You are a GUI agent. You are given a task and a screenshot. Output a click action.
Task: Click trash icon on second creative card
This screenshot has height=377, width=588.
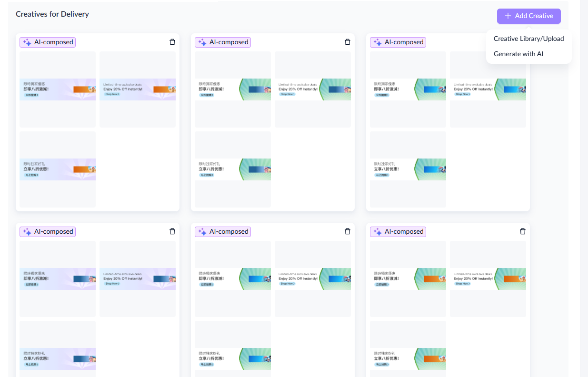coord(348,42)
